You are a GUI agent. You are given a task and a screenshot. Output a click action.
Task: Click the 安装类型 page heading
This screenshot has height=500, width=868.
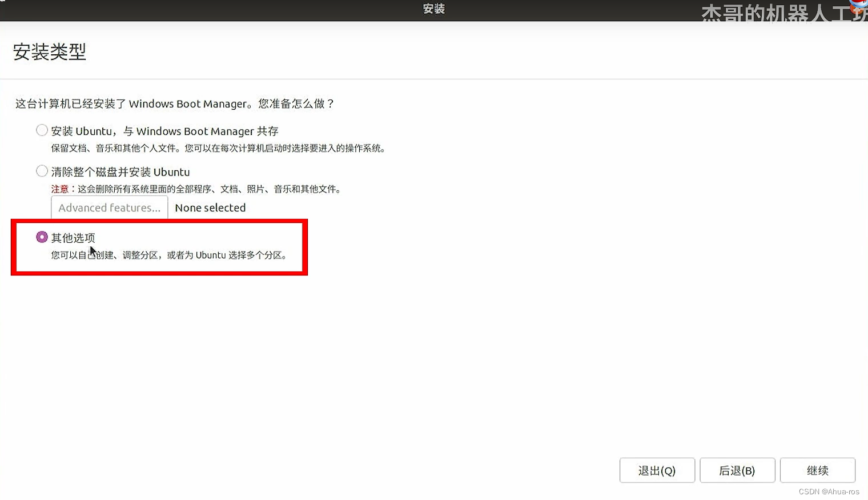50,52
